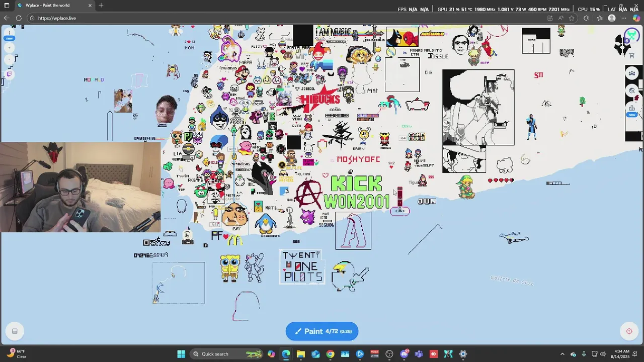
Task: Open File Explorer from the taskbar
Action: (x=301, y=354)
